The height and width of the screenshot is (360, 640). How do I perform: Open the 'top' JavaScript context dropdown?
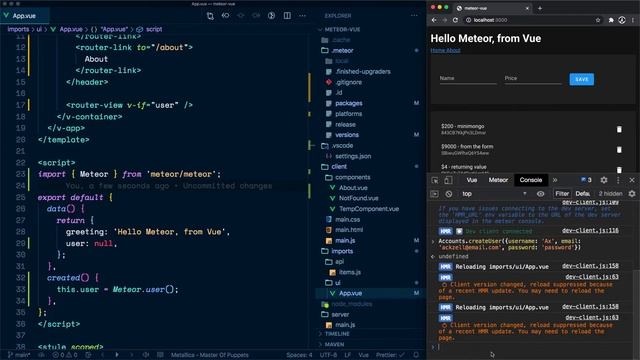pos(494,194)
